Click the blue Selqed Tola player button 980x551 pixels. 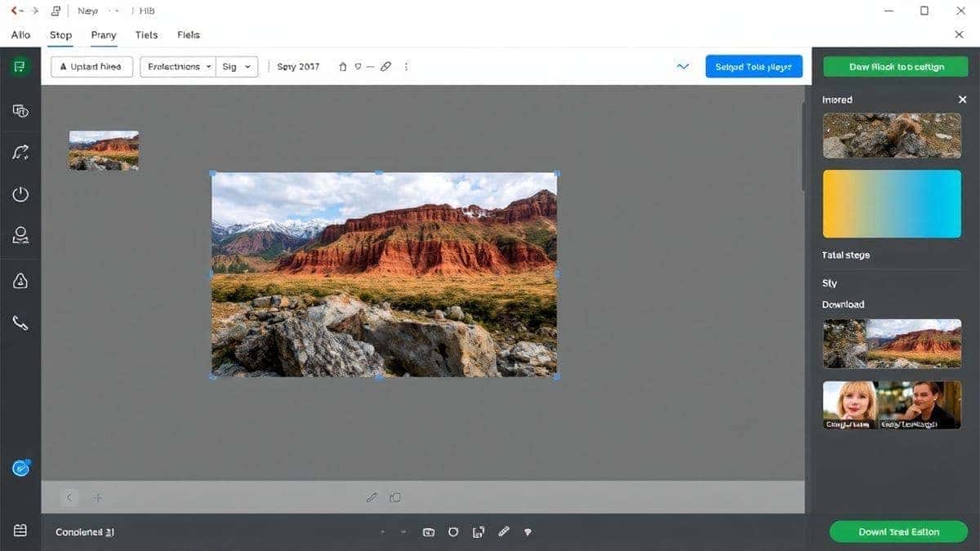pyautogui.click(x=754, y=67)
